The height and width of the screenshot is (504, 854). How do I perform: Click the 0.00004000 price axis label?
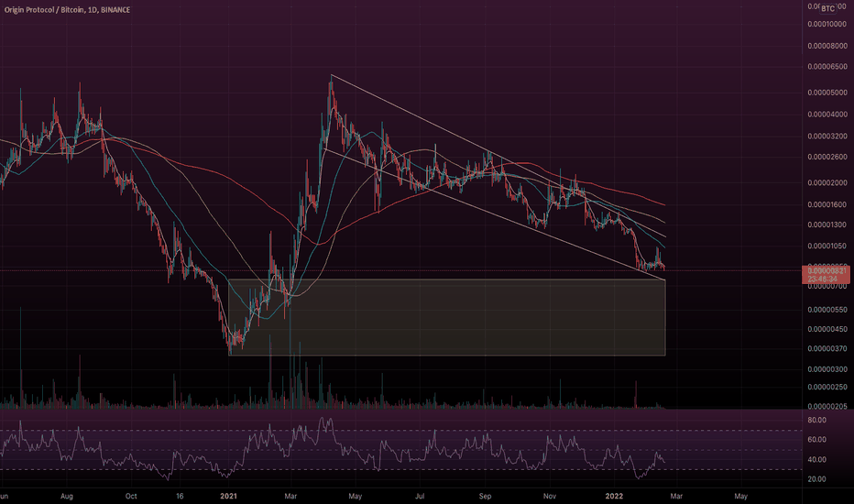(x=827, y=115)
